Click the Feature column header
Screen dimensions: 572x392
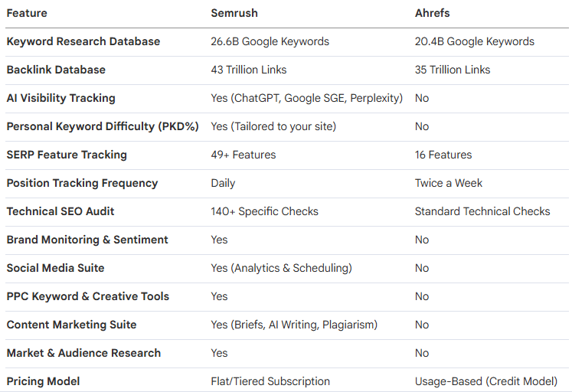click(x=27, y=13)
